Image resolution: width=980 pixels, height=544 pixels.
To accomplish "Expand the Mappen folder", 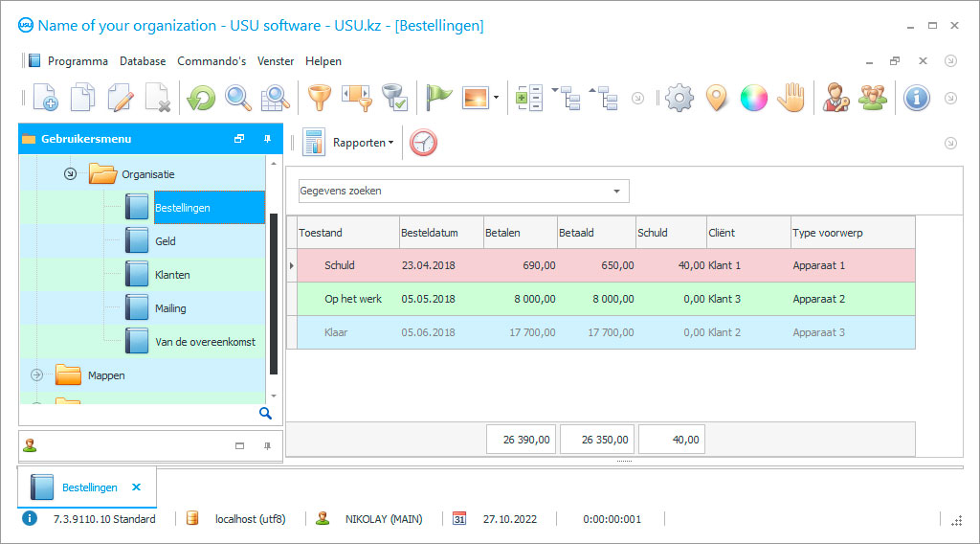I will click(37, 375).
